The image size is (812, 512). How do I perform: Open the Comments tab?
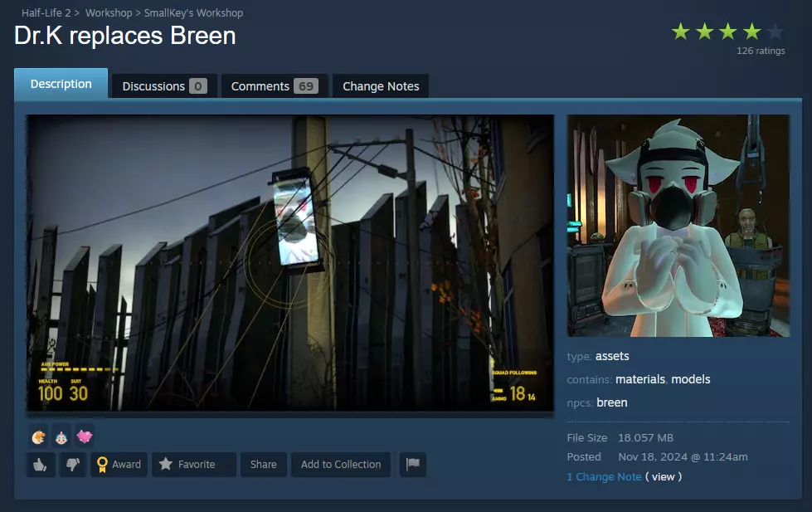pos(275,86)
